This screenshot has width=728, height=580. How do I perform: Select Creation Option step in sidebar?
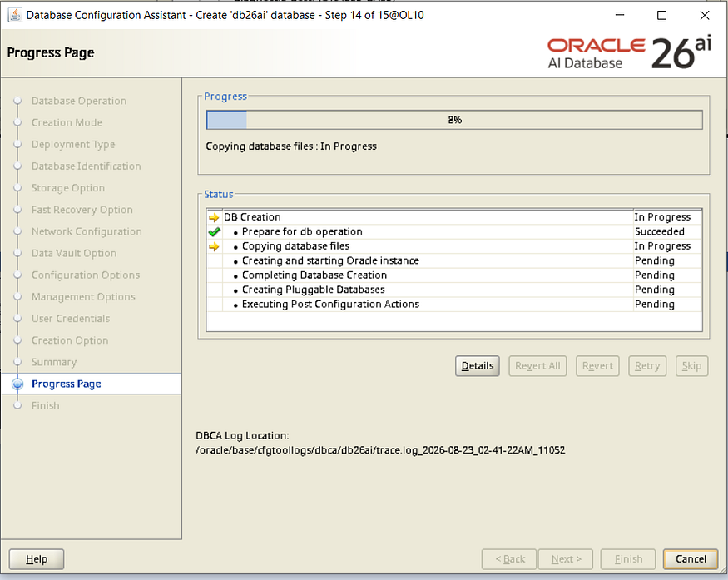point(70,340)
